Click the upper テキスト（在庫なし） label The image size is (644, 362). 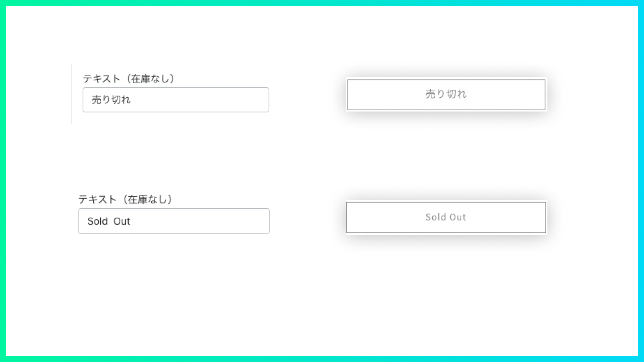click(x=128, y=79)
